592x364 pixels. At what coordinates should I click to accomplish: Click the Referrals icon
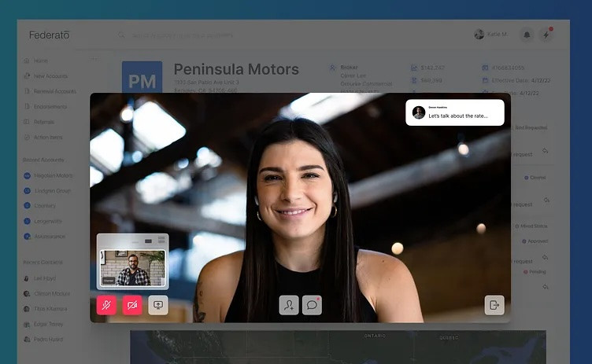27,122
